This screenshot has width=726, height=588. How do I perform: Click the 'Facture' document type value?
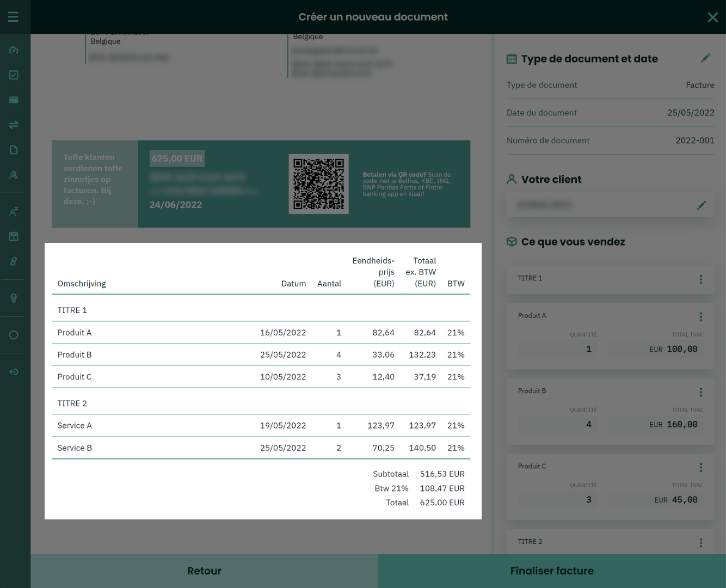[x=700, y=85]
